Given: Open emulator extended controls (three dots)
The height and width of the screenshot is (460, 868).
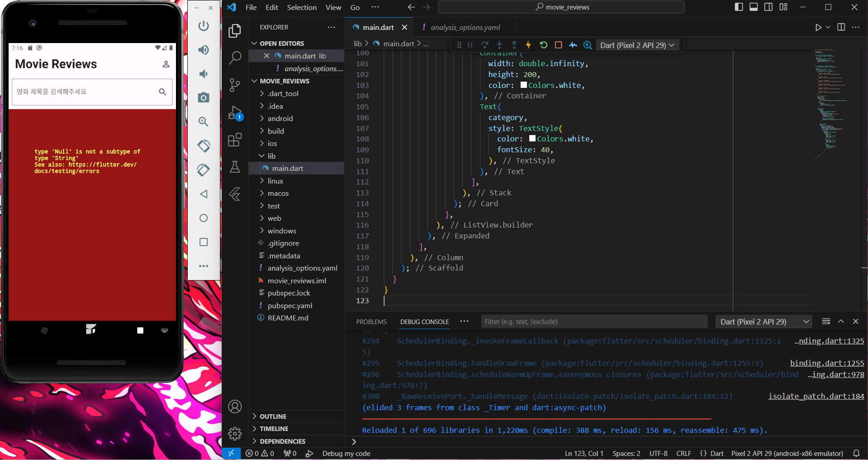Looking at the screenshot, I should point(204,266).
